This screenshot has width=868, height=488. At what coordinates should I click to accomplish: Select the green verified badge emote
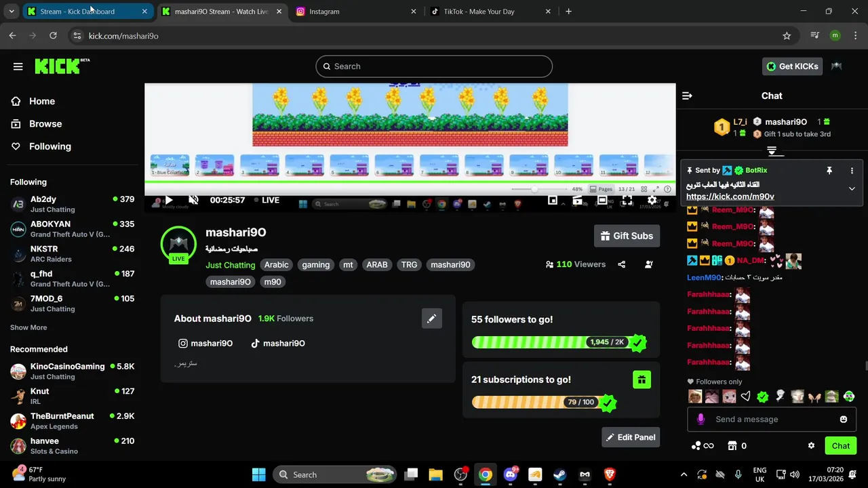click(763, 396)
